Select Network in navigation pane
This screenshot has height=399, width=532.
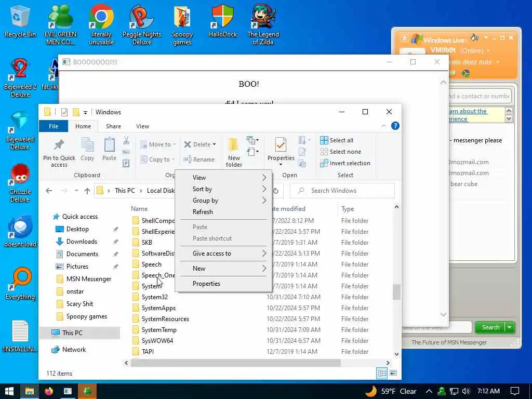click(74, 350)
